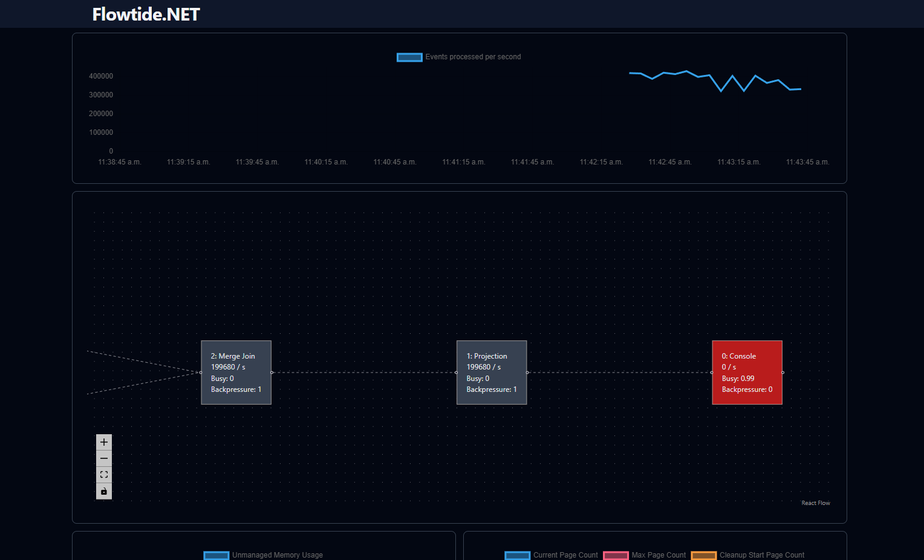924x560 pixels.
Task: Toggle Max Page Count legend swatch
Action: coord(616,556)
